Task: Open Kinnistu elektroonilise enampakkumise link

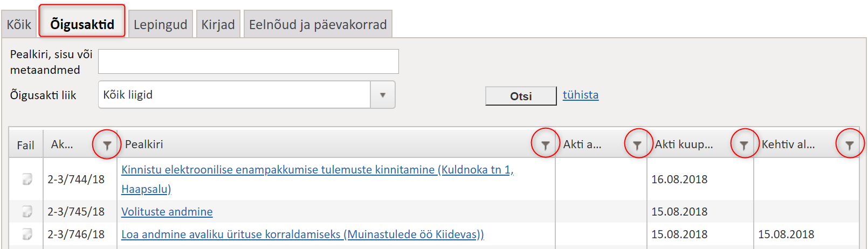Action: click(318, 179)
